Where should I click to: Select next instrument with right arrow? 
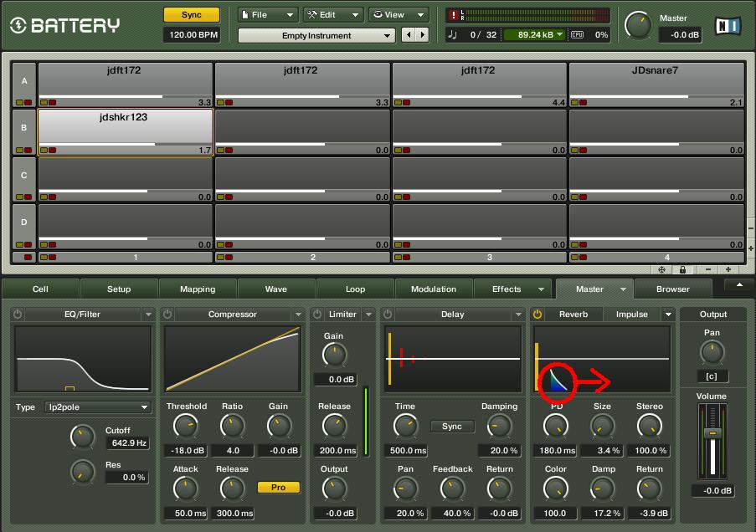[422, 34]
